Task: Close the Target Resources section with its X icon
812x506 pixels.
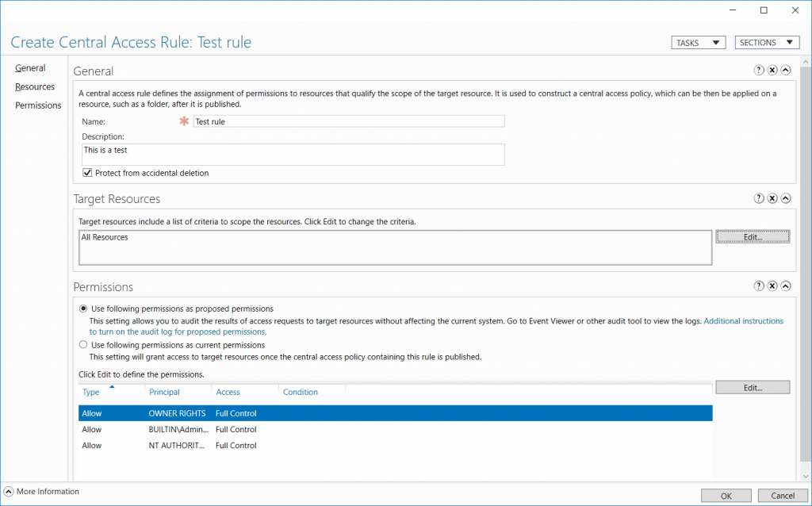Action: point(772,198)
